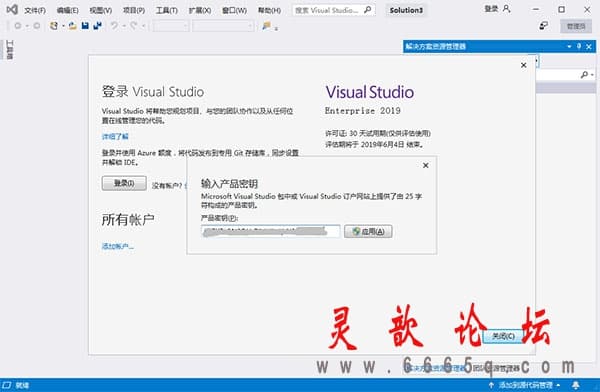Expand the 添加到源代码管理 status bar dropdown
This screenshot has width=600, height=392.
[x=558, y=385]
